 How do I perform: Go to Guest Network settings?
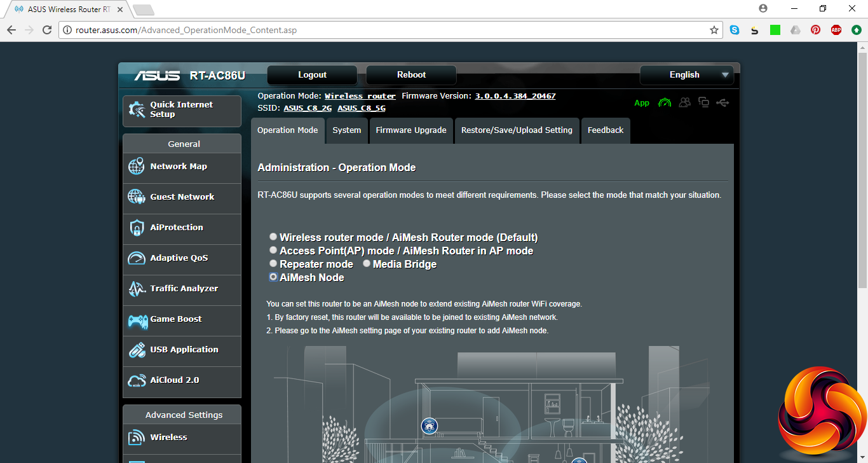tap(182, 198)
